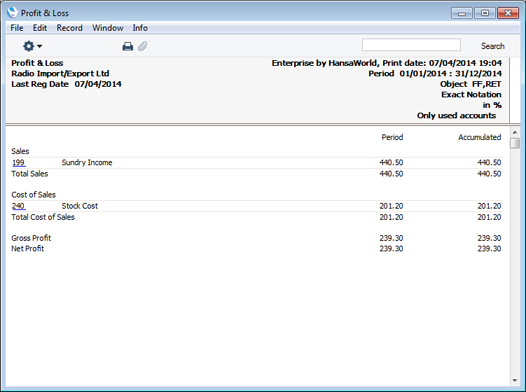
Task: Open account 199 drill-down link
Action: point(18,163)
